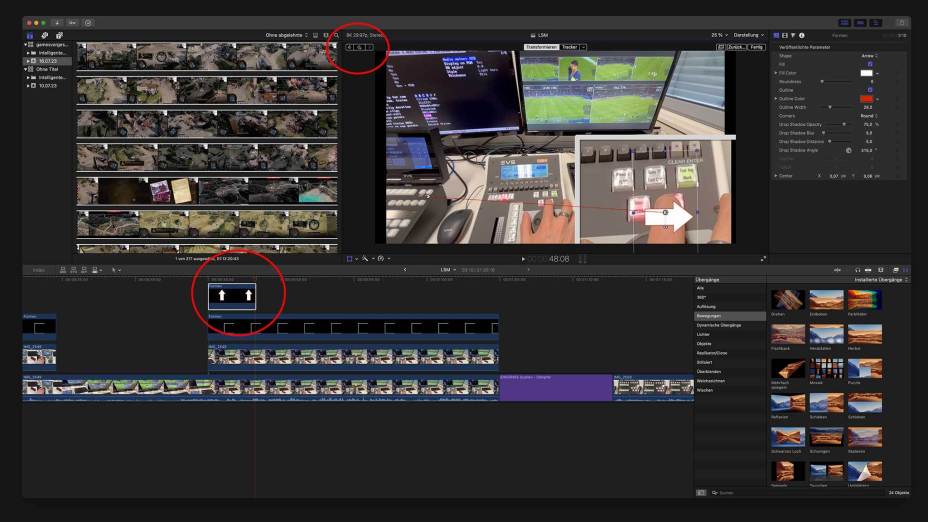This screenshot has height=522, width=928.
Task: Click the keyword editor toolbar icon
Action: (72, 22)
